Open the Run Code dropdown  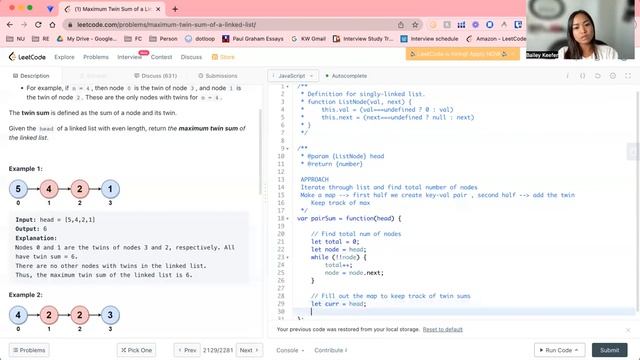pyautogui.click(x=559, y=350)
